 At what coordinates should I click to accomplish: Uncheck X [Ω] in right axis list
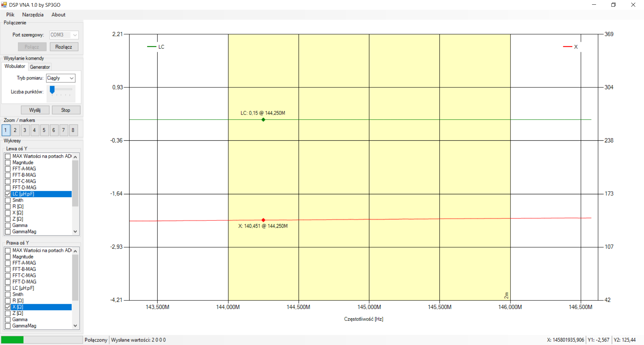tap(8, 307)
